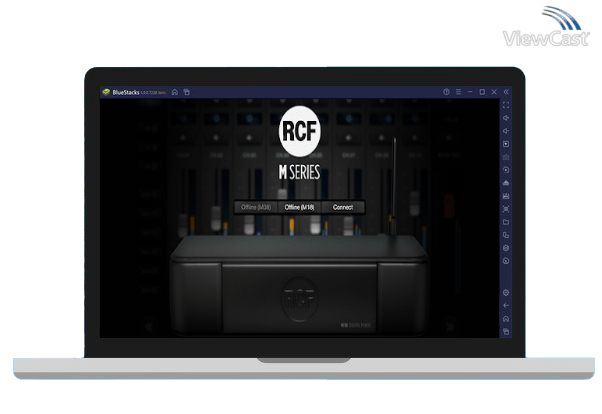Screen dimensions: 602x414
Task: Select the Offline (M18) mode button
Action: (x=299, y=207)
